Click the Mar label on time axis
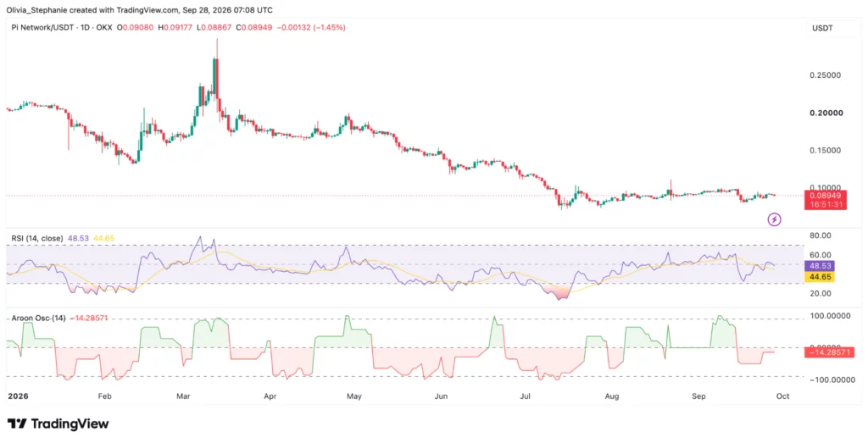Image resolution: width=868 pixels, height=443 pixels. 183,396
